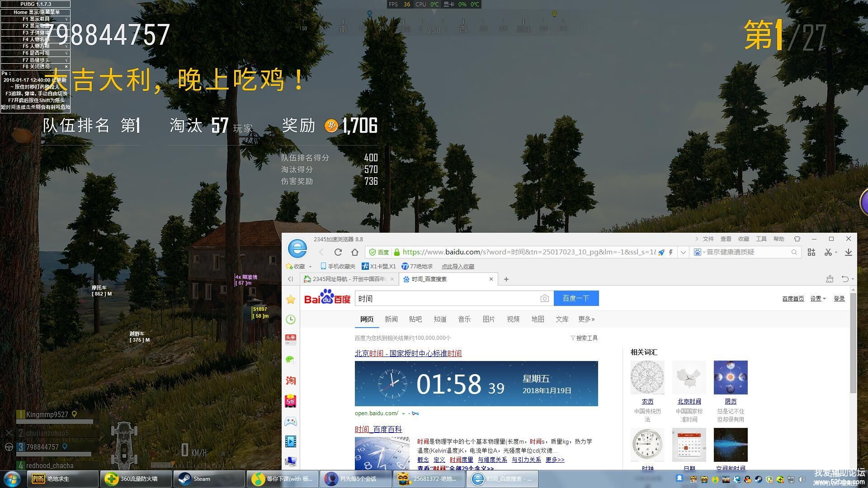The width and height of the screenshot is (868, 488).
Task: Expand 更多» search categories
Action: tap(586, 319)
